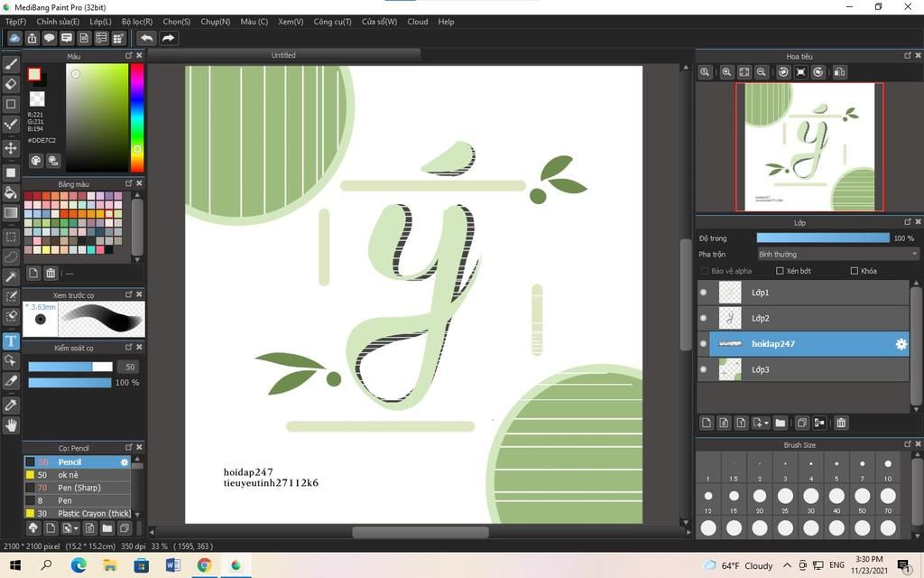
Task: Click the Undo arrow in the top toolbar
Action: 147,38
